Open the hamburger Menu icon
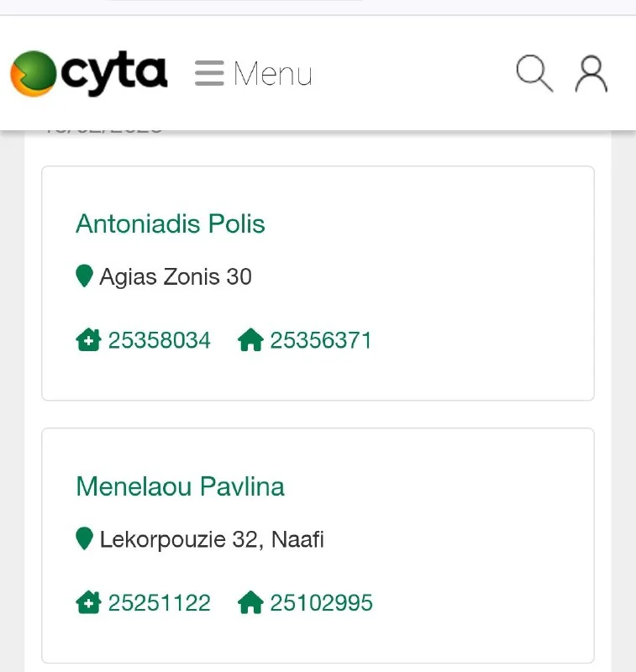Screen dimensions: 636x672 tap(209, 73)
